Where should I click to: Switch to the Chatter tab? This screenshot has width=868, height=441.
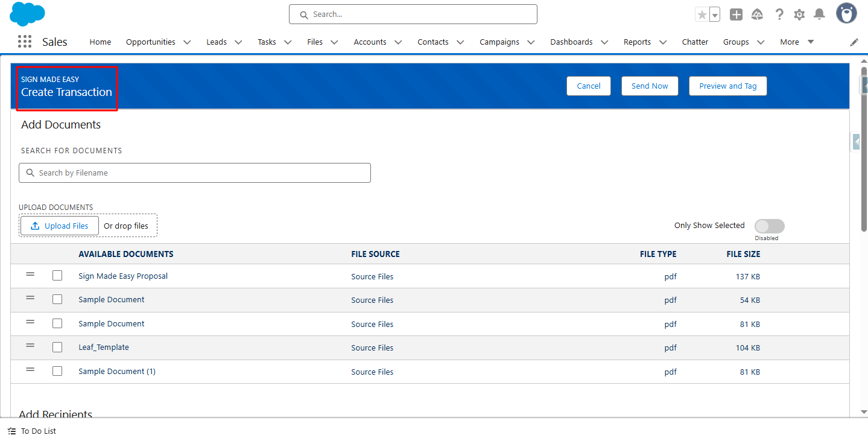click(695, 42)
